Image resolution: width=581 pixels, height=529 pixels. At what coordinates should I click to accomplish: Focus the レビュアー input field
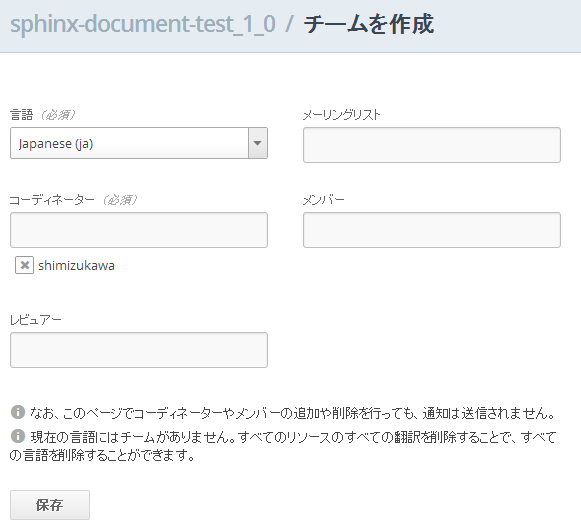139,350
